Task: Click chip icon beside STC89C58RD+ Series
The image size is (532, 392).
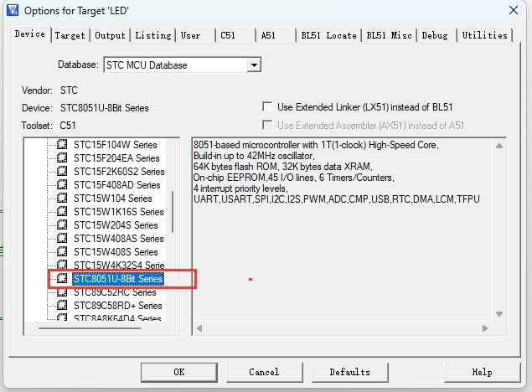Action: (62, 305)
